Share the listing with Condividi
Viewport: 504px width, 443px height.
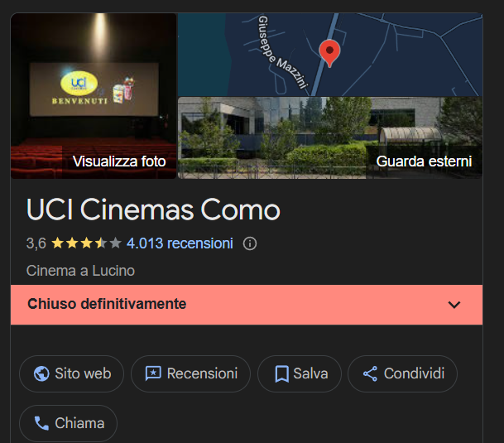[402, 373]
